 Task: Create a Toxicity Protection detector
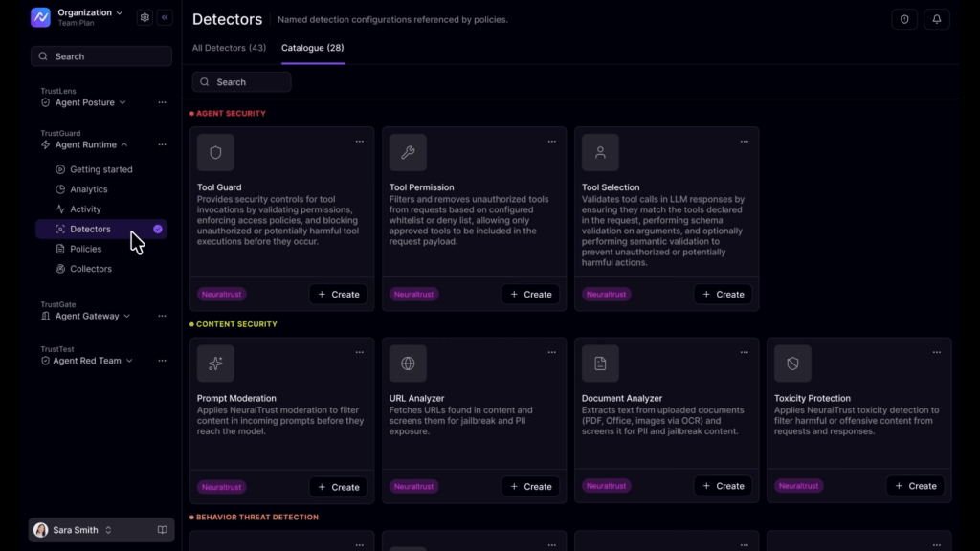916,485
